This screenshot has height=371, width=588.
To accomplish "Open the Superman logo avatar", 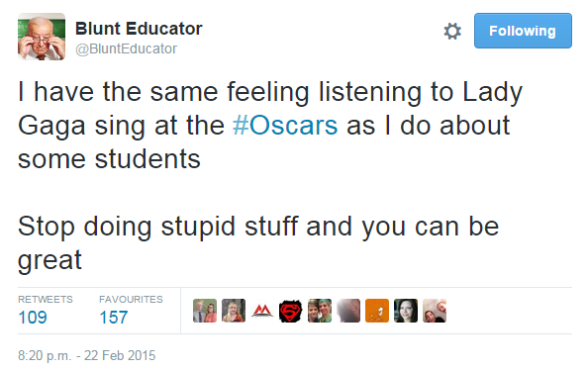I will 291,311.
